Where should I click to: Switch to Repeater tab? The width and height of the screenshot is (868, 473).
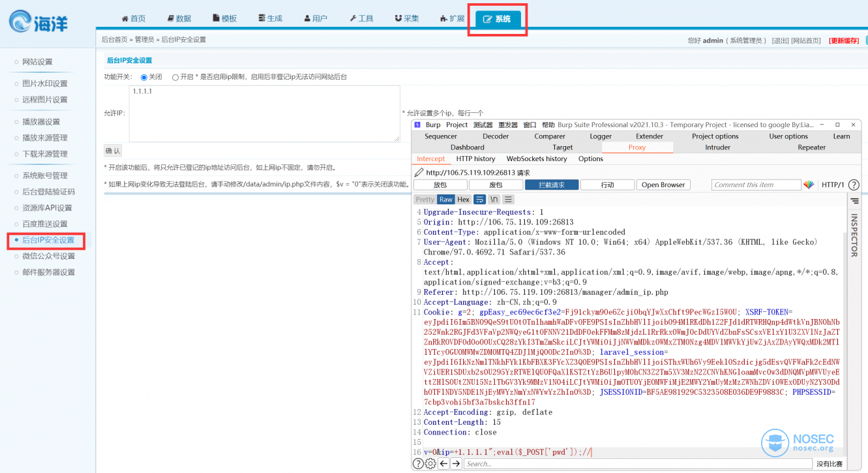pos(812,147)
